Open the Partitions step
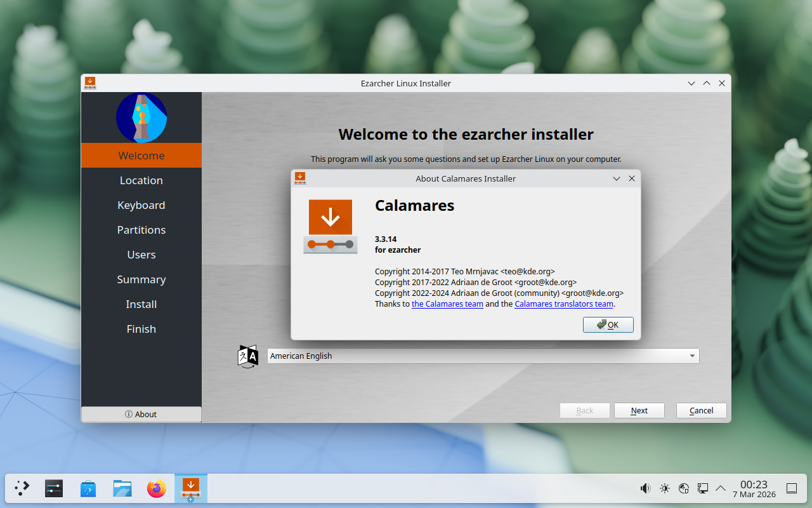This screenshot has width=812, height=508. tap(141, 230)
